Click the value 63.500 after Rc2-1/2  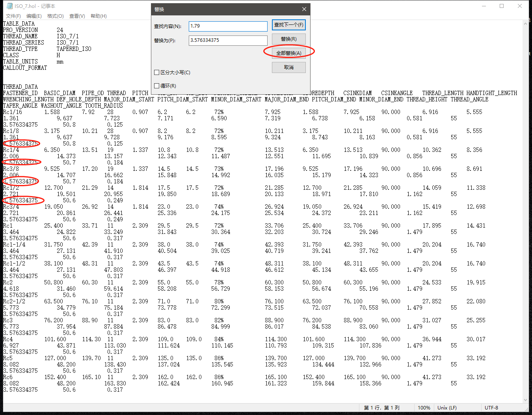(54, 301)
